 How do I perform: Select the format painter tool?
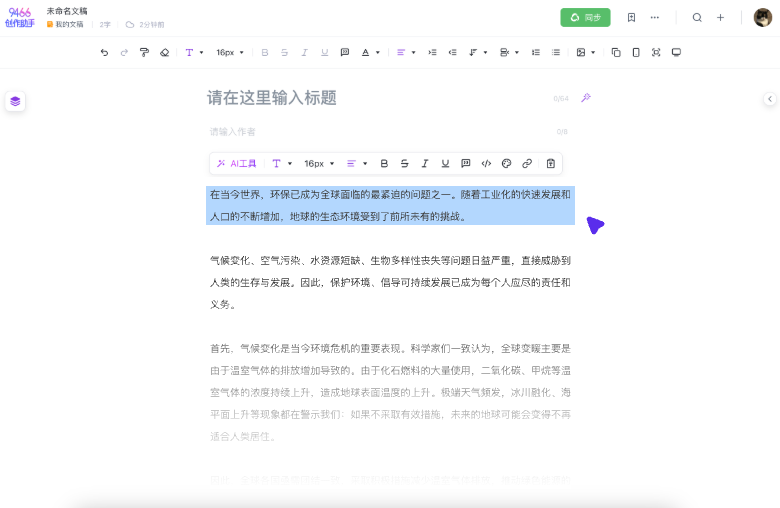pyautogui.click(x=145, y=52)
